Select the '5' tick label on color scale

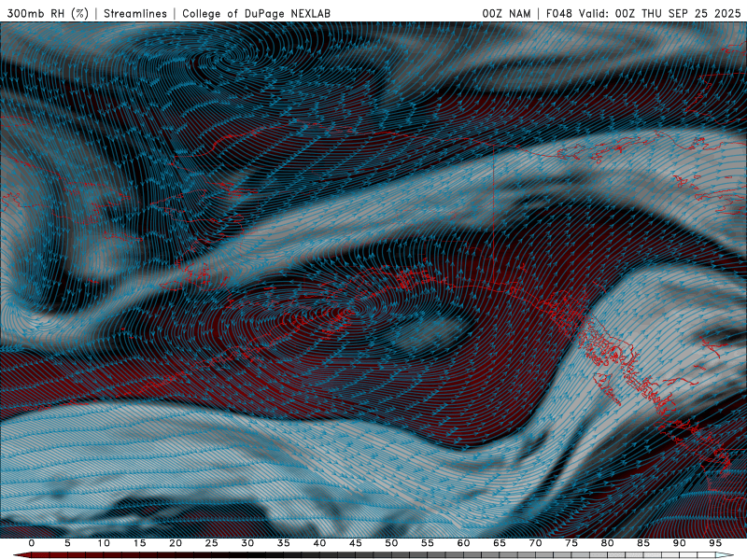67,543
